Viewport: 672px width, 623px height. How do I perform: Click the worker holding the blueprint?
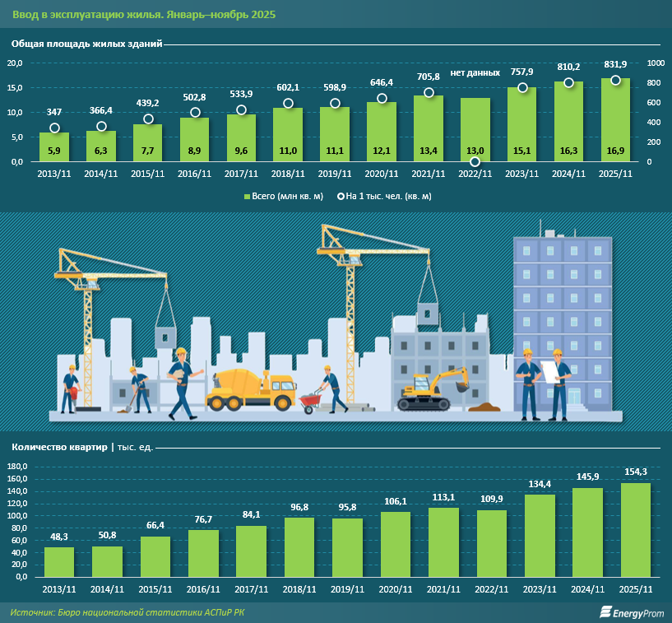pos(558,380)
